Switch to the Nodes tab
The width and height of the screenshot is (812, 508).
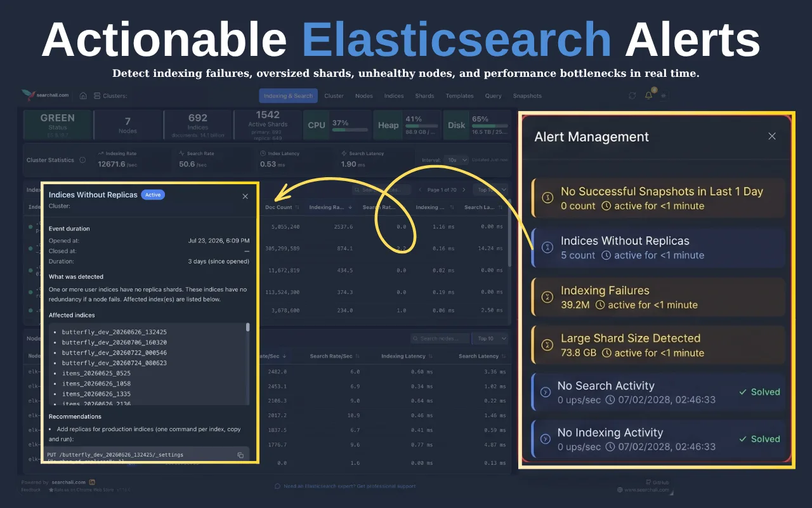click(364, 96)
